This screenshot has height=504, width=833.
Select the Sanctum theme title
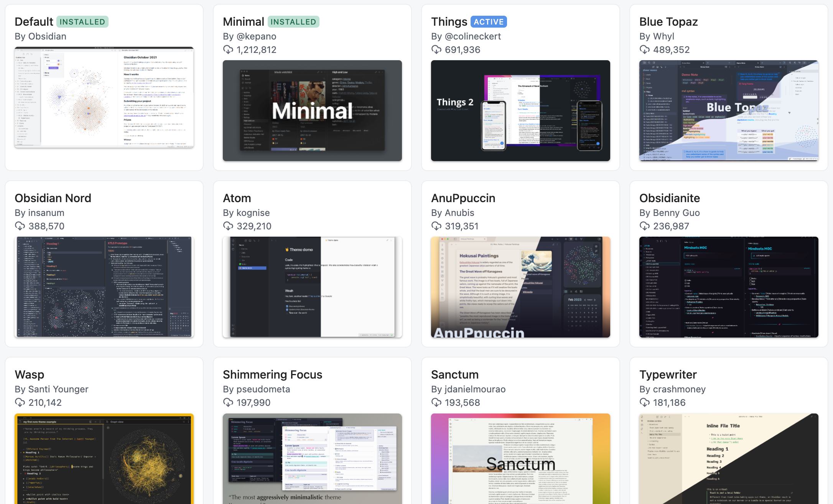tap(455, 375)
